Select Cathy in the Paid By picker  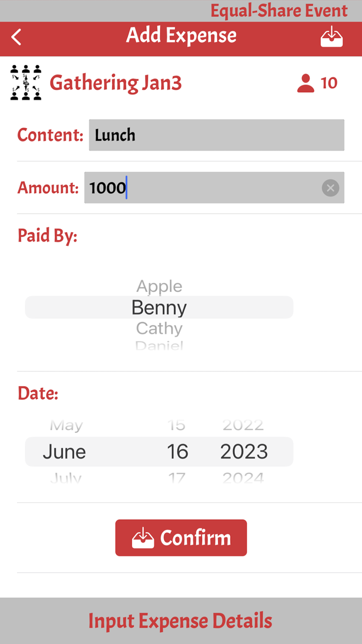click(x=159, y=328)
